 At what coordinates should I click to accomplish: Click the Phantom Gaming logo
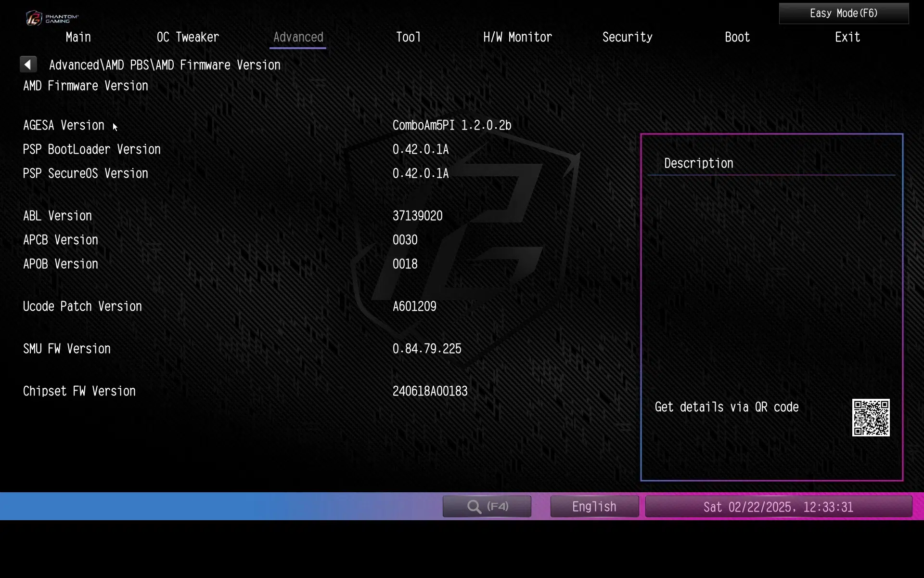[52, 18]
